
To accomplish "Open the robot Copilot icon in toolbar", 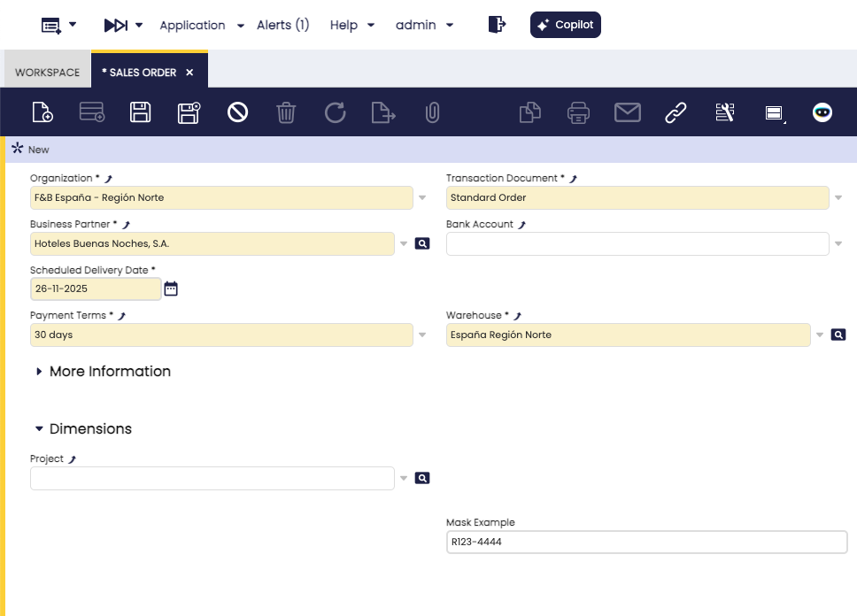I will point(822,112).
